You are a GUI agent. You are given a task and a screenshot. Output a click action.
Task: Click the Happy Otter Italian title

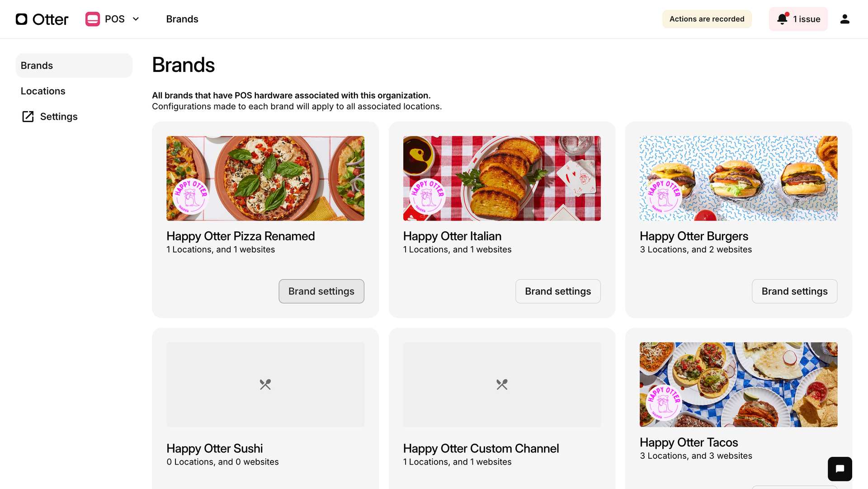coord(452,236)
